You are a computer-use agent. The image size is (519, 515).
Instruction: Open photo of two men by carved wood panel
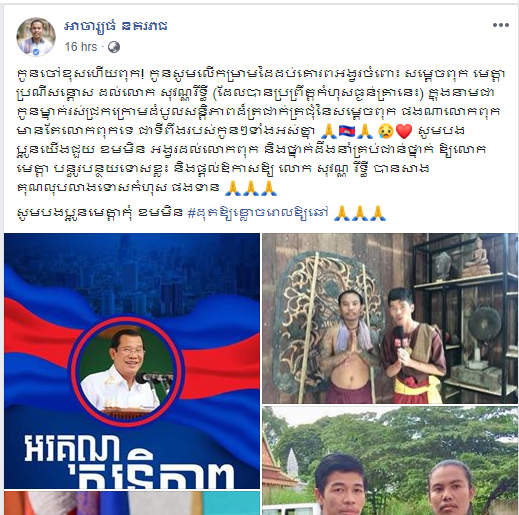pos(390,318)
